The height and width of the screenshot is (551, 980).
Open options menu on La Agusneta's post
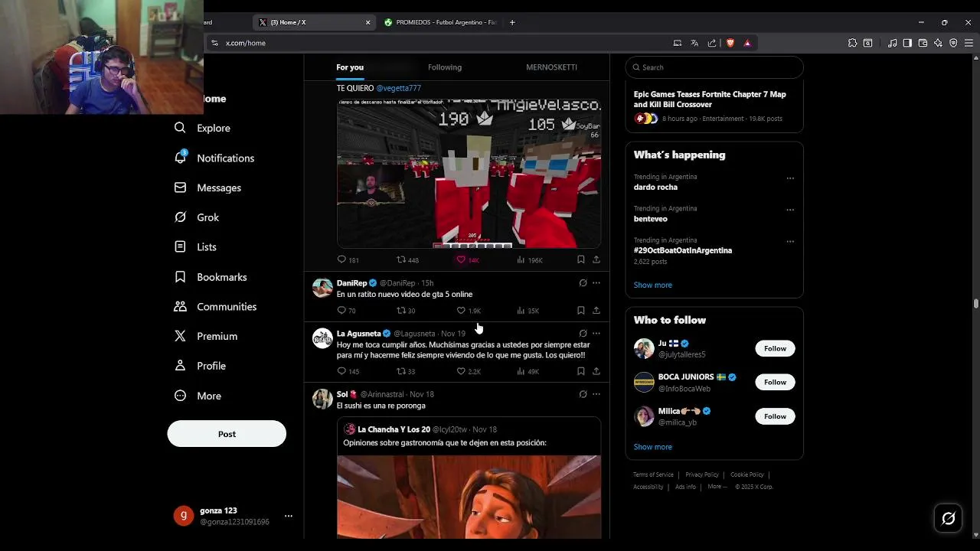click(596, 334)
